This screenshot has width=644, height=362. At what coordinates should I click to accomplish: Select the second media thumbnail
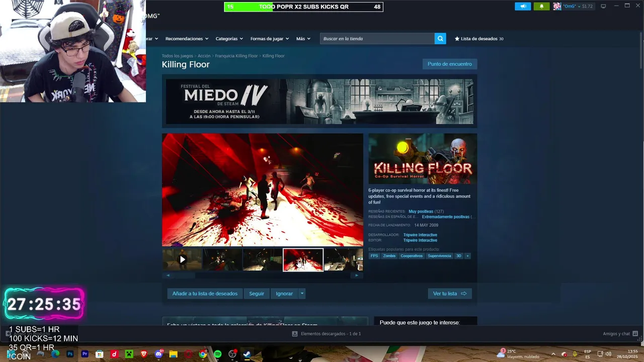(222, 259)
